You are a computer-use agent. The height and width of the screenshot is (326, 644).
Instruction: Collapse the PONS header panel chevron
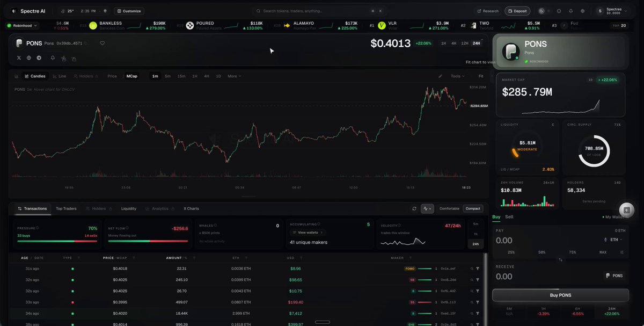[481, 39]
